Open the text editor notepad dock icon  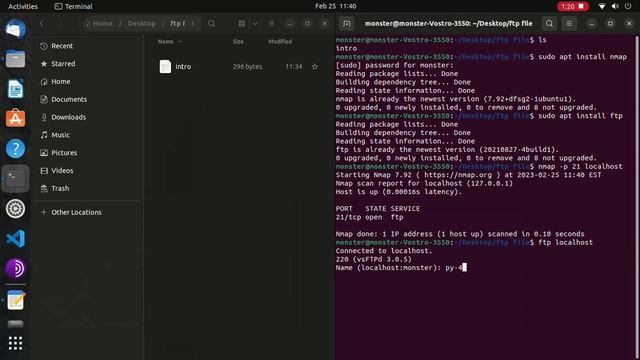pyautogui.click(x=16, y=300)
